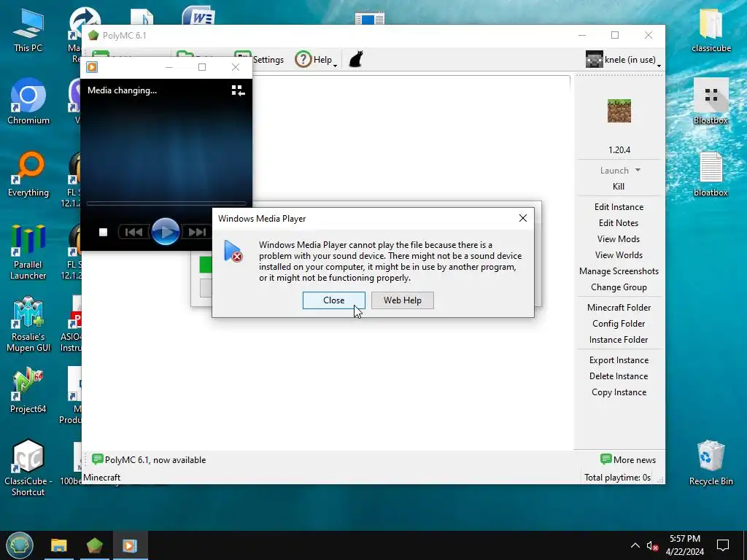
Task: Click Total playtime status text
Action: pos(617,477)
